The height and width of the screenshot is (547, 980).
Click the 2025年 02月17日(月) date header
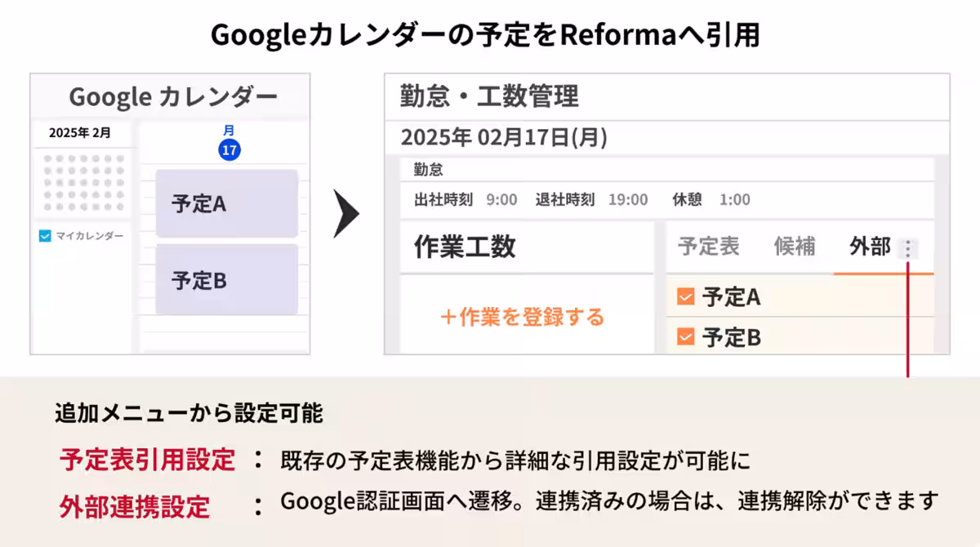click(x=504, y=136)
